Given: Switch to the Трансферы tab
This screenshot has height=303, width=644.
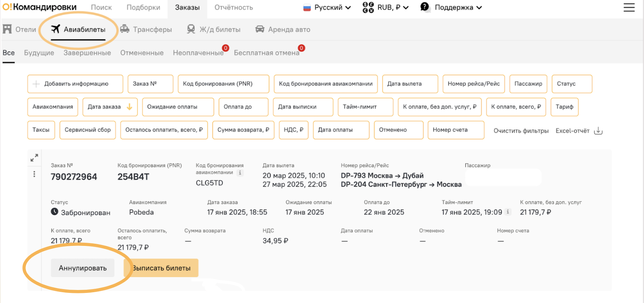Looking at the screenshot, I should point(146,29).
